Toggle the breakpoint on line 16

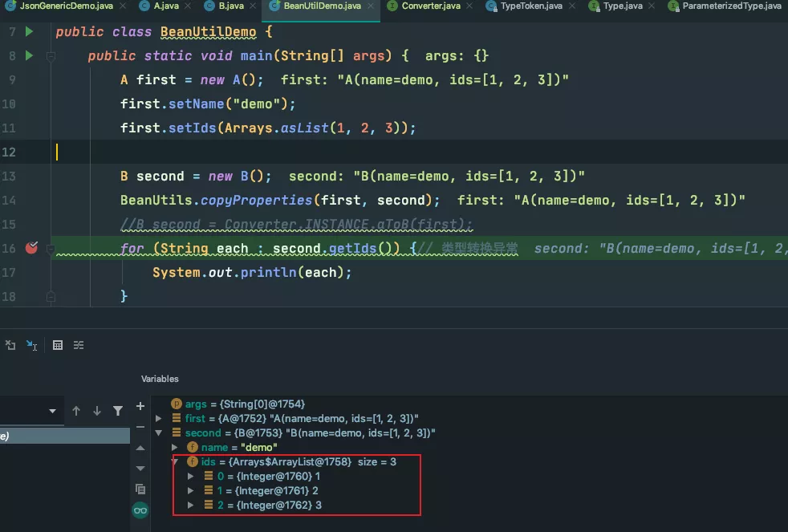[x=31, y=249]
